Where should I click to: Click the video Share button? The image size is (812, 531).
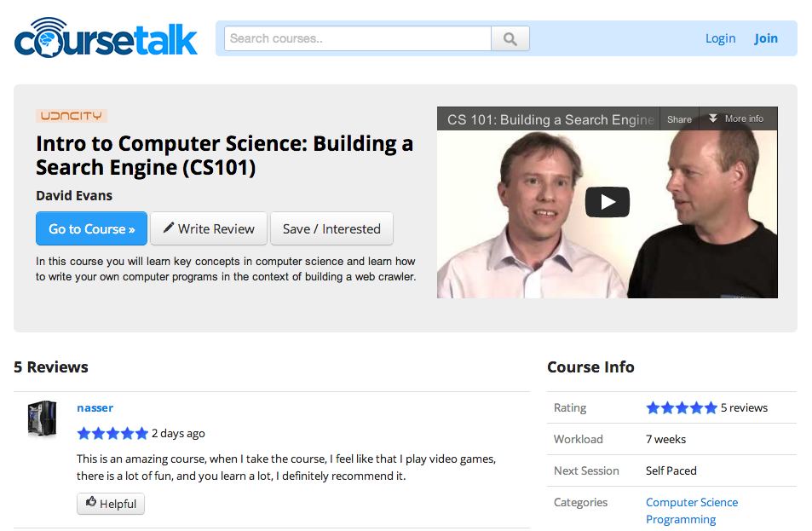coord(679,119)
